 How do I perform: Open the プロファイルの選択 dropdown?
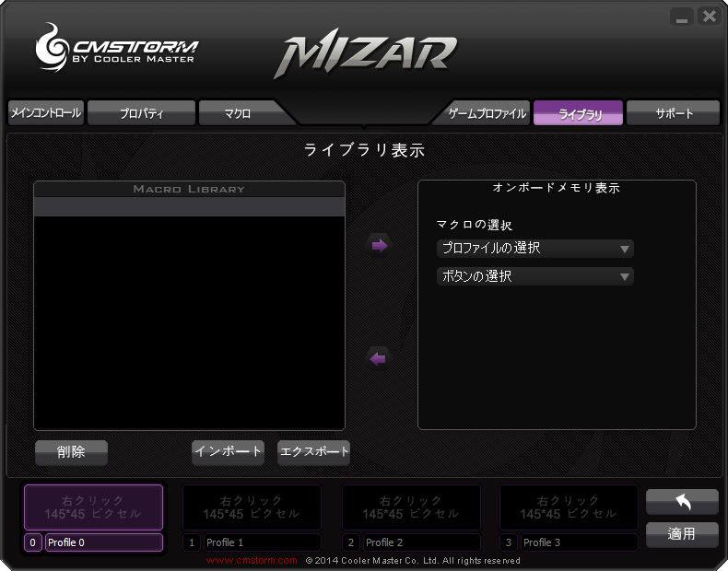point(534,248)
